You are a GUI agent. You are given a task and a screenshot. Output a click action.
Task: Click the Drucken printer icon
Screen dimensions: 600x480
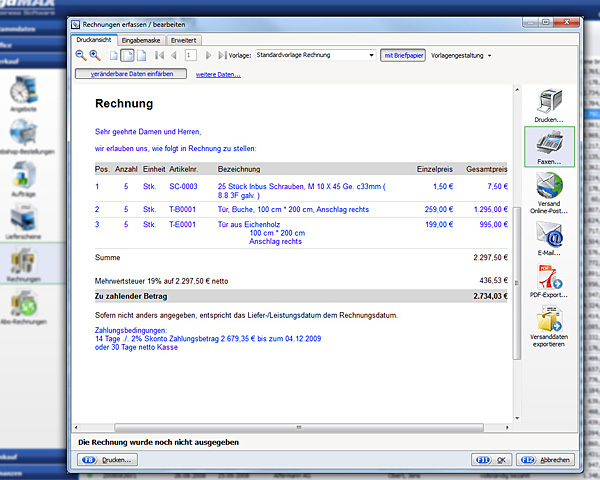click(549, 105)
